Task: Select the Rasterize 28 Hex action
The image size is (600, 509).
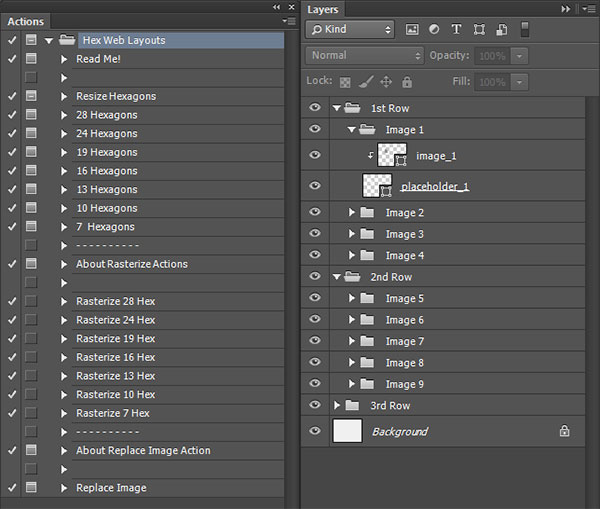Action: pyautogui.click(x=116, y=302)
